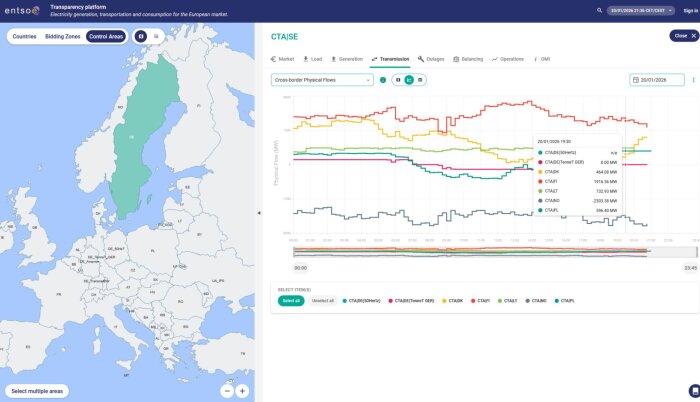Select Countries map mode
Viewport: 700px width, 402px height.
pos(25,36)
